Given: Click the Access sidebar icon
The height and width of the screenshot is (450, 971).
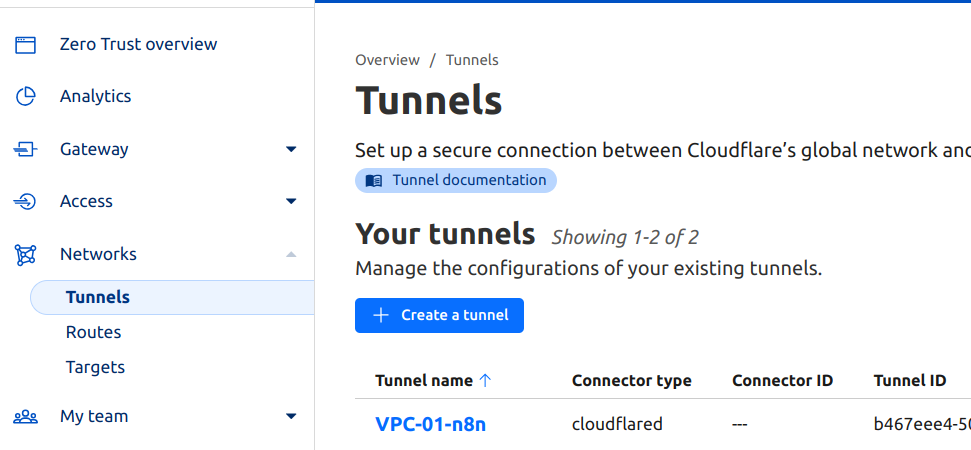Looking at the screenshot, I should pyautogui.click(x=25, y=202).
